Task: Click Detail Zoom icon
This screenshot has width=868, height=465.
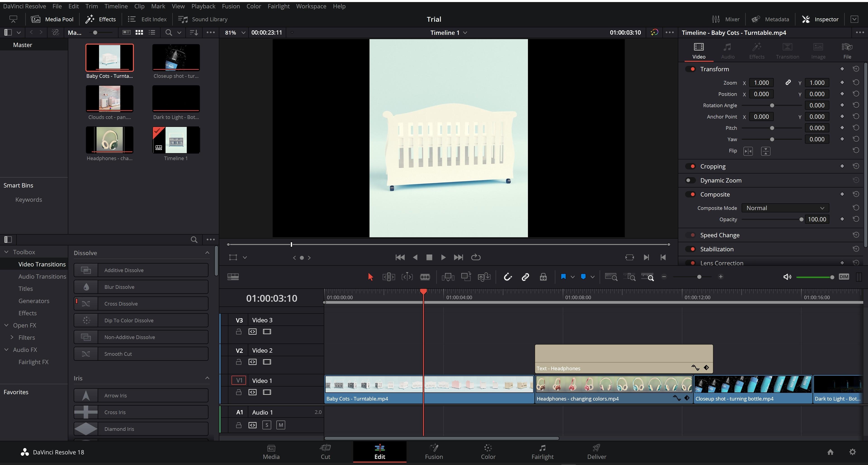Action: click(x=629, y=277)
